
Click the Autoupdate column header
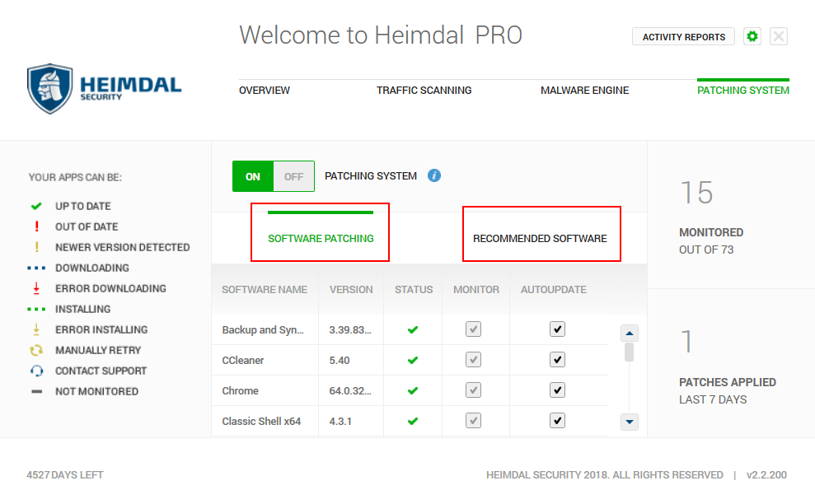(x=554, y=289)
